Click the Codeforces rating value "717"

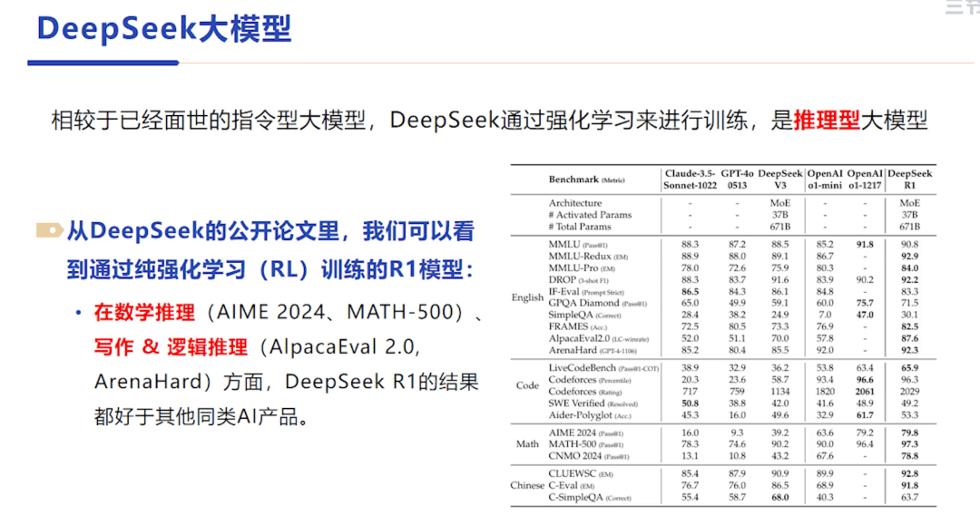690,392
